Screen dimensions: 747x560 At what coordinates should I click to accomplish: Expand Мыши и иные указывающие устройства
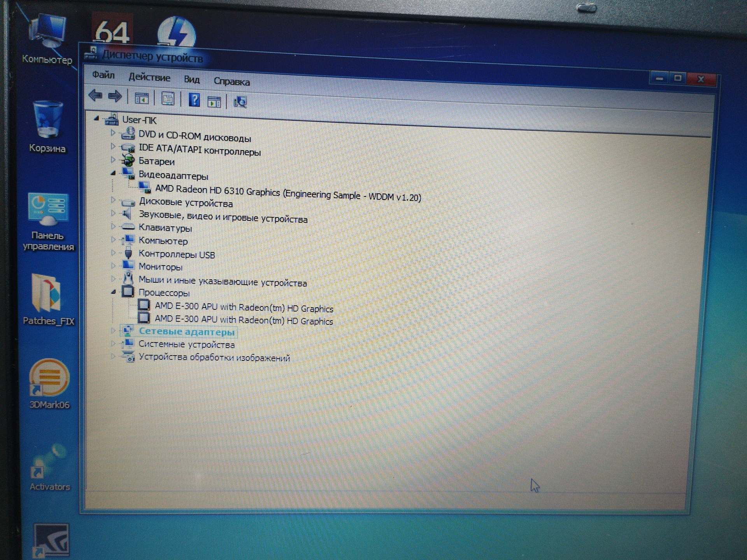point(113,278)
